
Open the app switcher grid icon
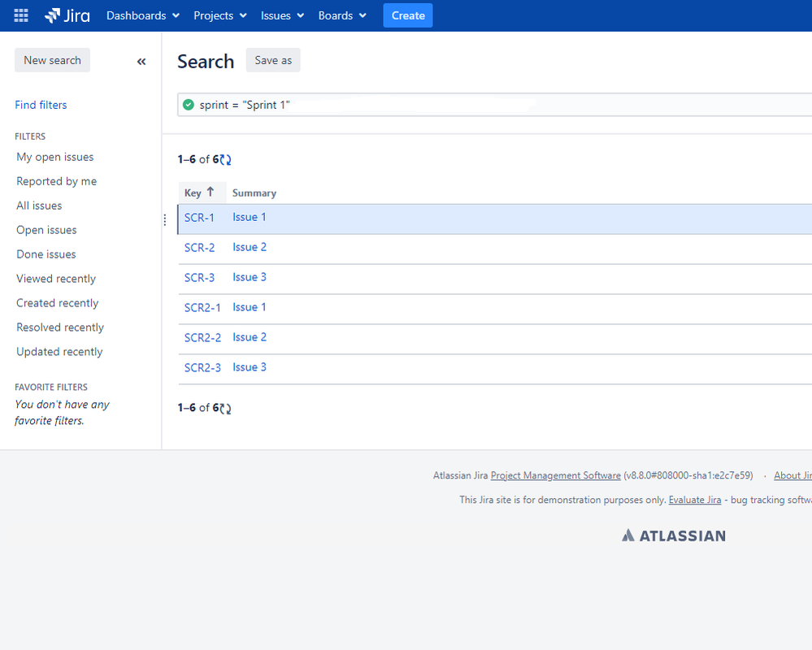[x=20, y=15]
